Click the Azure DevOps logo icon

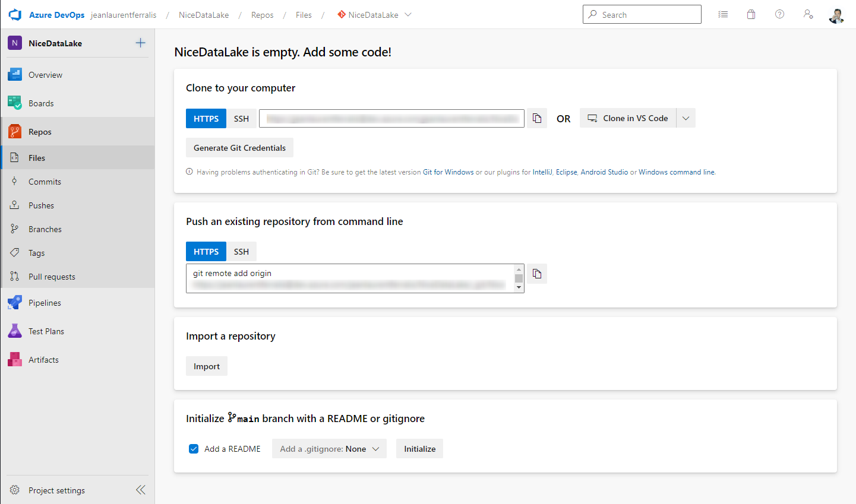coord(15,15)
